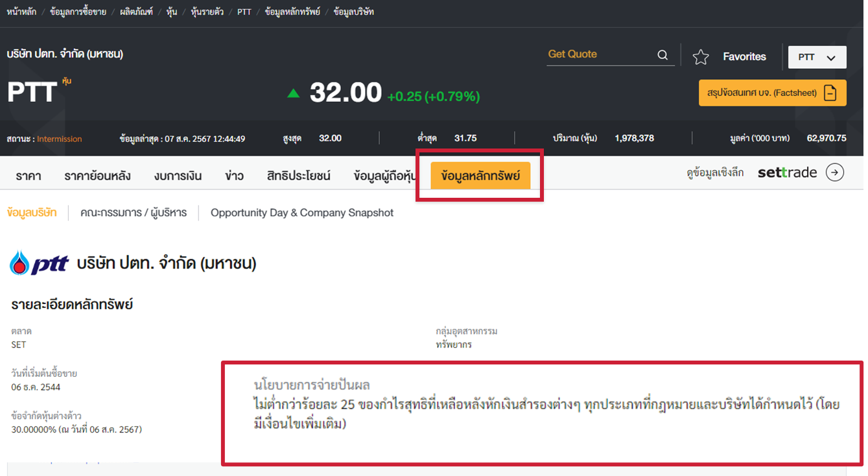Click the Favorites star icon
Image resolution: width=868 pixels, height=476 pixels.
click(701, 57)
